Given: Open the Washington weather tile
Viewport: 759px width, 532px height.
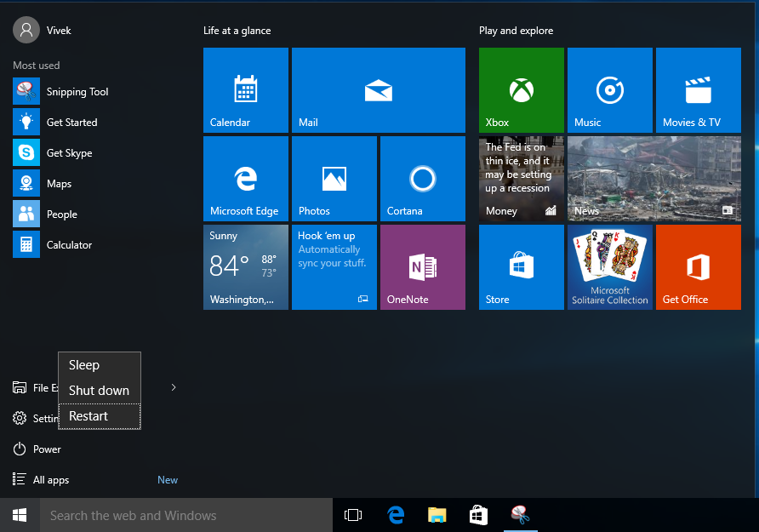Looking at the screenshot, I should (x=245, y=266).
